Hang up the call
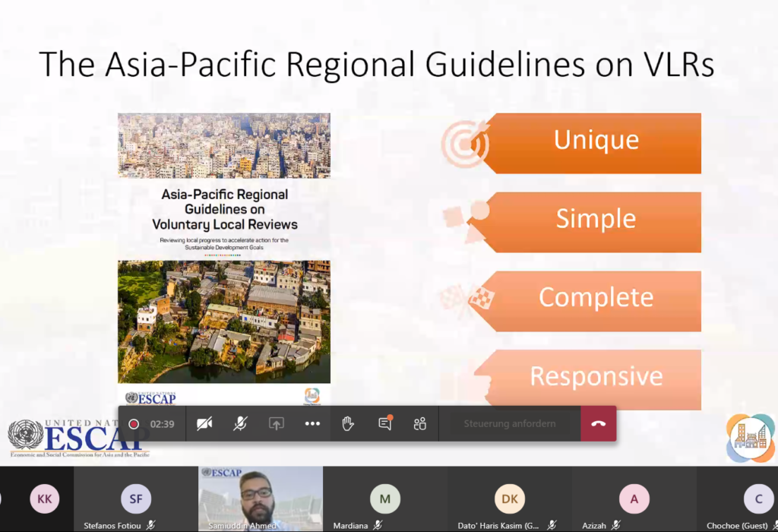778x532 pixels. [599, 423]
